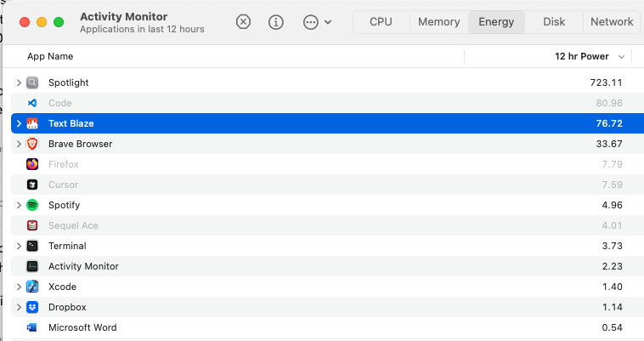
Task: Click the Terminal app icon
Action: (x=32, y=246)
